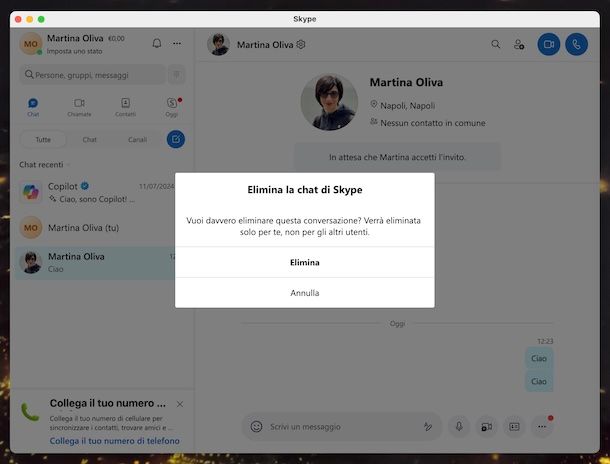Screen dimensions: 610x464
Task: Switch to the Contatti tab
Action: 125,107
